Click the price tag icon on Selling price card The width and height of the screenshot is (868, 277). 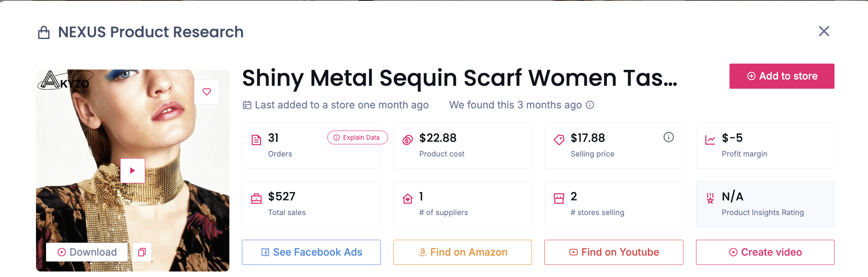[558, 138]
